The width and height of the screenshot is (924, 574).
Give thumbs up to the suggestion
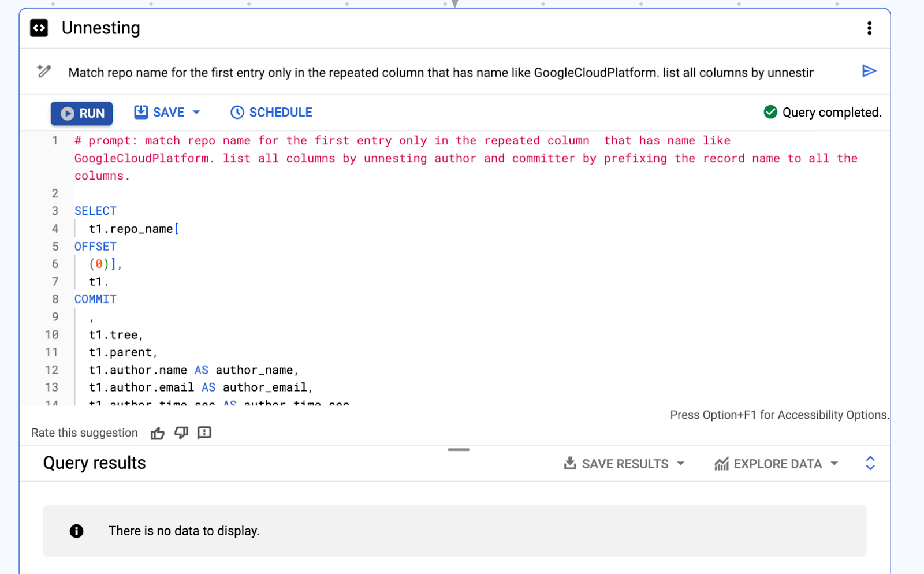click(158, 433)
